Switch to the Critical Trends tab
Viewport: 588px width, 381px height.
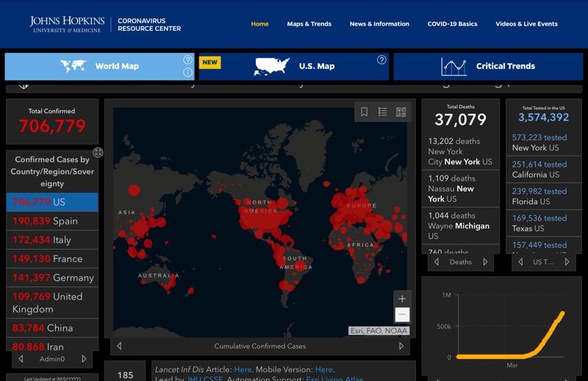(x=488, y=66)
